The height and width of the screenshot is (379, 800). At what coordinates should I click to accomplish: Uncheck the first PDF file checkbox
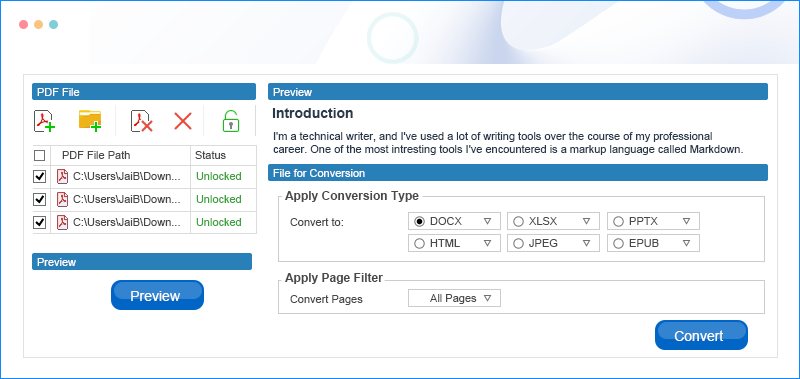(x=39, y=176)
